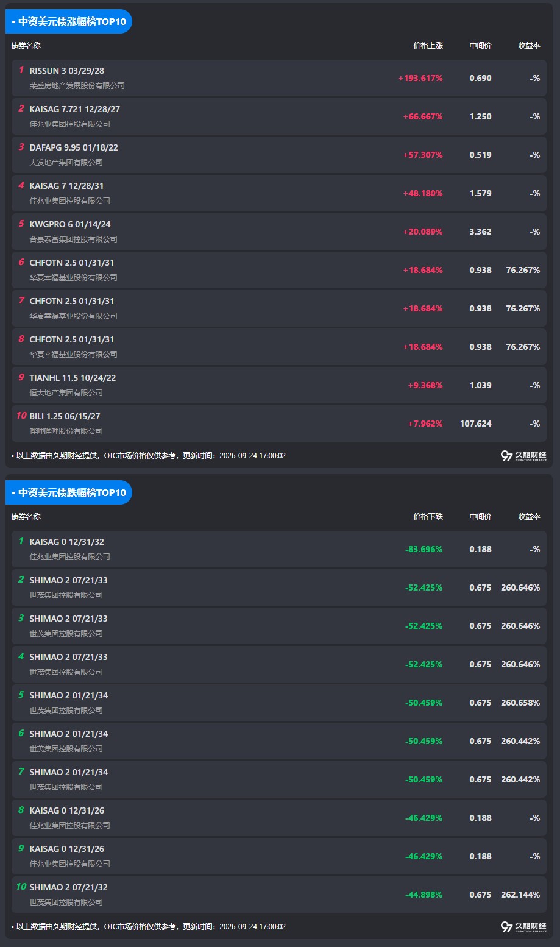Select the -83.696% price drop value

(424, 549)
